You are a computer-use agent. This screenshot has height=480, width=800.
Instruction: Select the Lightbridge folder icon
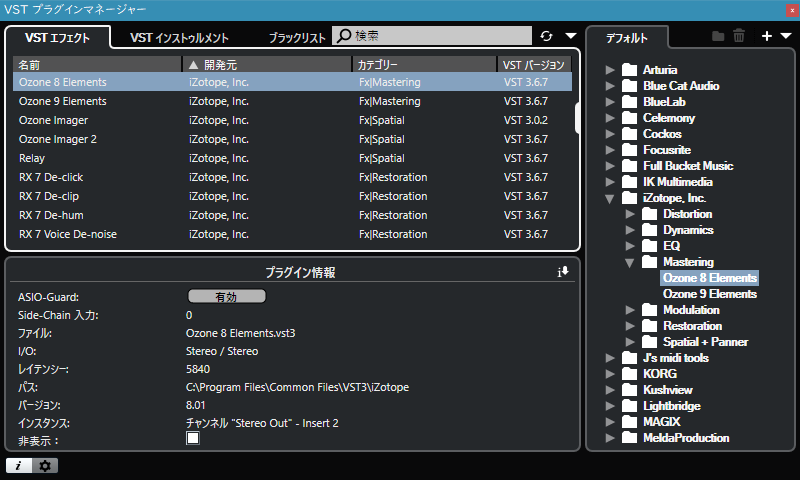pyautogui.click(x=630, y=406)
